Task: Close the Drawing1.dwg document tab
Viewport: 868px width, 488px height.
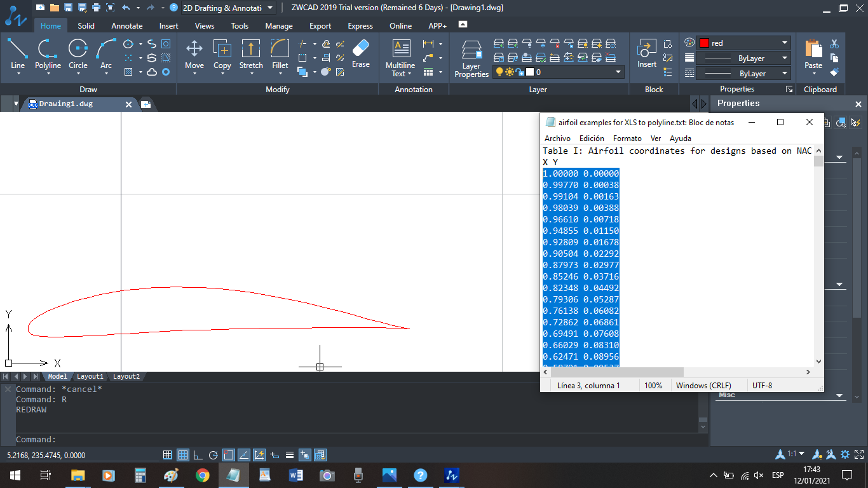Action: tap(128, 104)
